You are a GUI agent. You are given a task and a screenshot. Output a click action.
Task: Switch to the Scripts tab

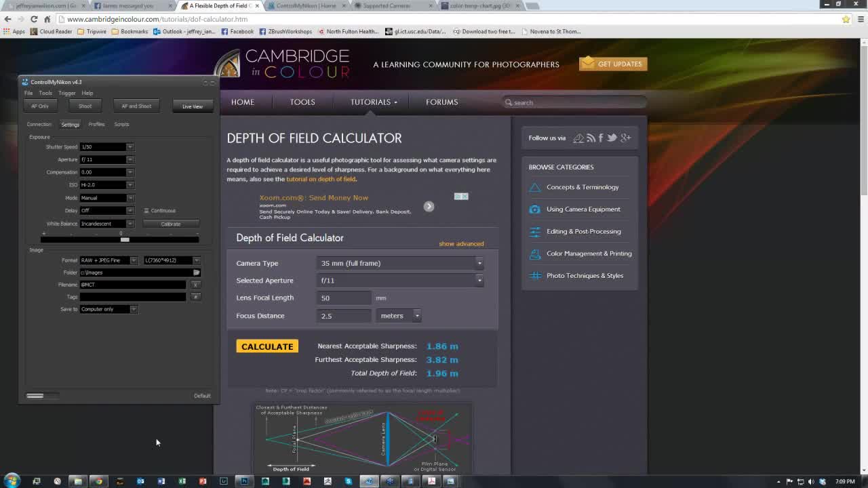pos(121,124)
